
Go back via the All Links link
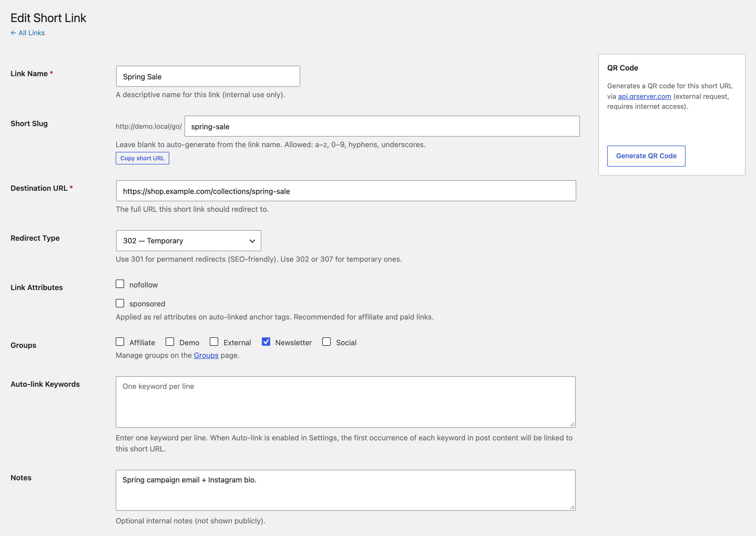click(x=28, y=33)
